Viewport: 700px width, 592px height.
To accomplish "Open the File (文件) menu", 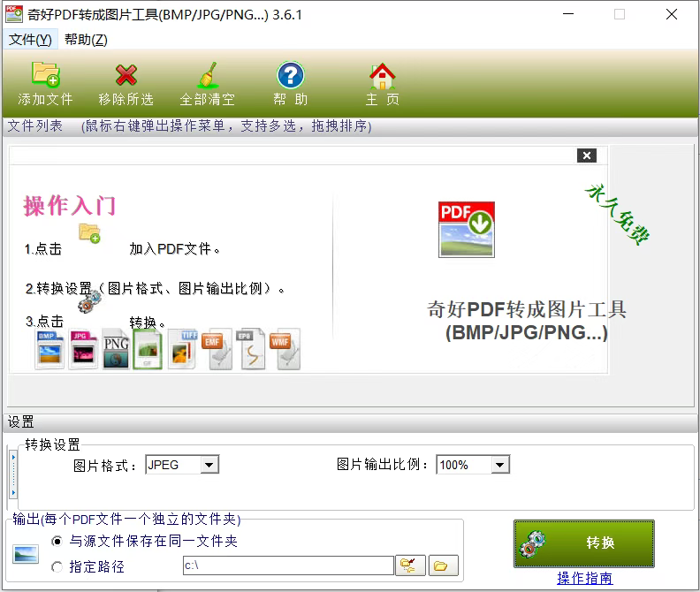I will [x=30, y=40].
